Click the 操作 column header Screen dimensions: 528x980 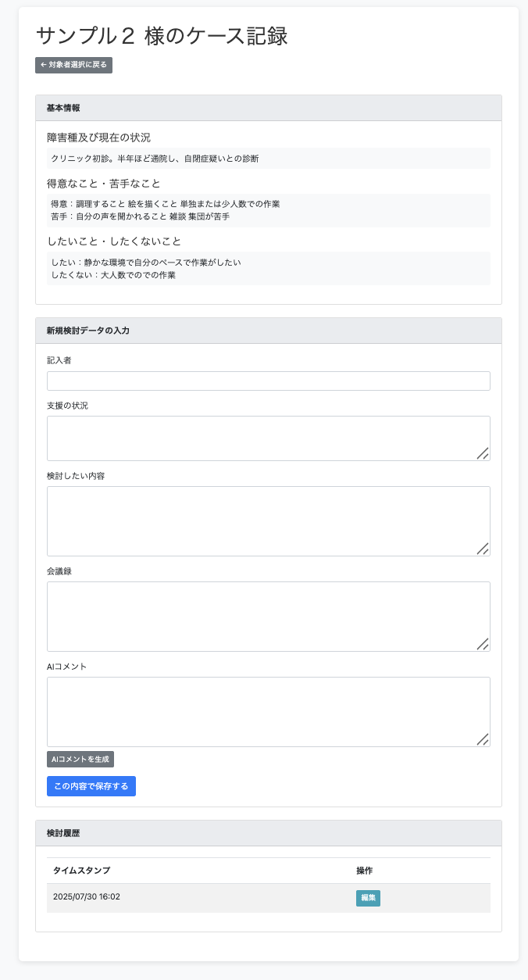364,871
